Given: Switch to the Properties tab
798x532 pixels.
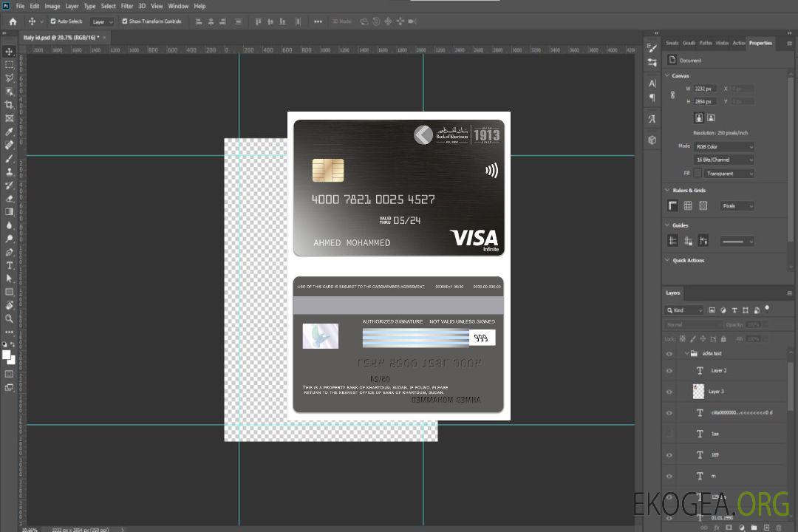Looking at the screenshot, I should coord(760,44).
